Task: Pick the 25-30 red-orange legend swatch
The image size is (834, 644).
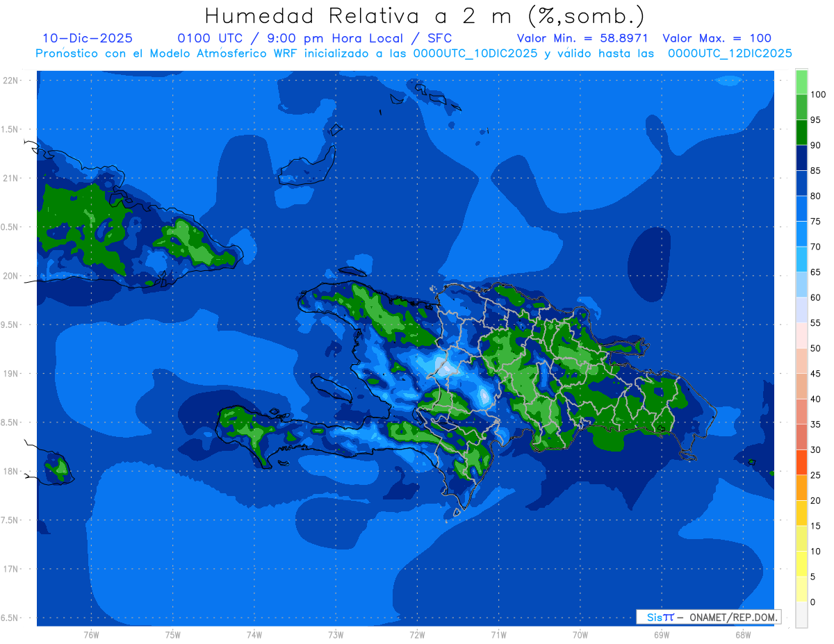Action: tap(801, 462)
